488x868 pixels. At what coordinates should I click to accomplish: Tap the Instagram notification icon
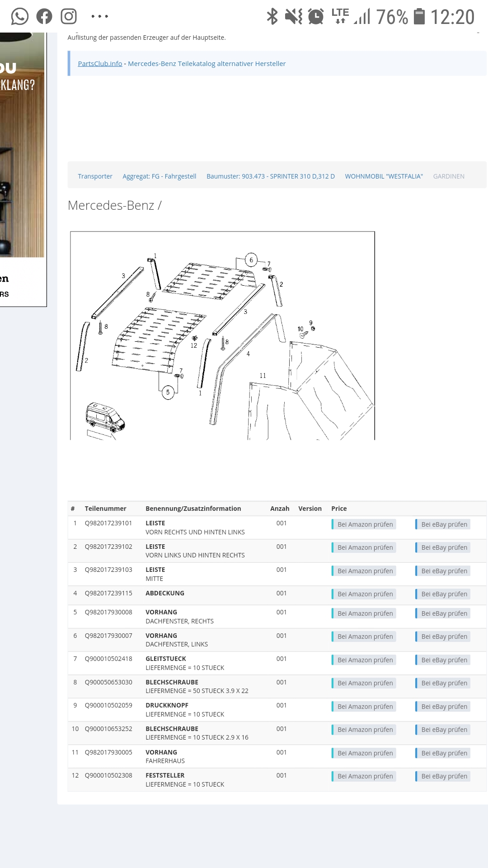[x=69, y=17]
